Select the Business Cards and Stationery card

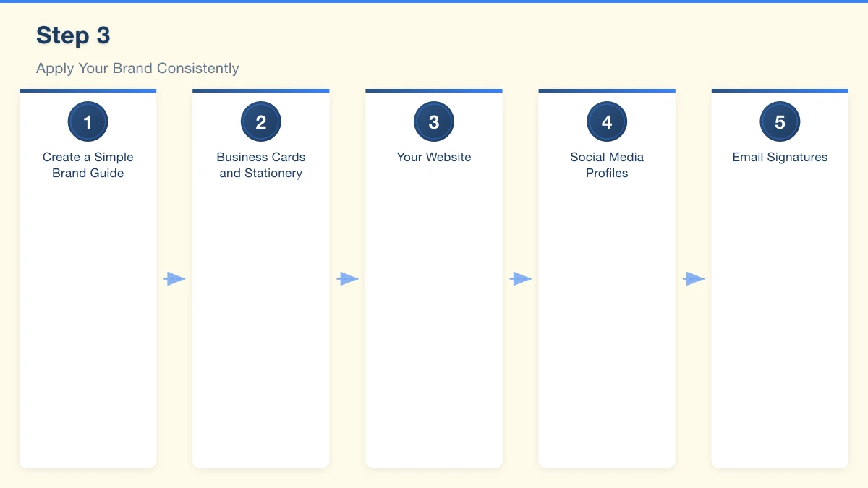(x=260, y=165)
